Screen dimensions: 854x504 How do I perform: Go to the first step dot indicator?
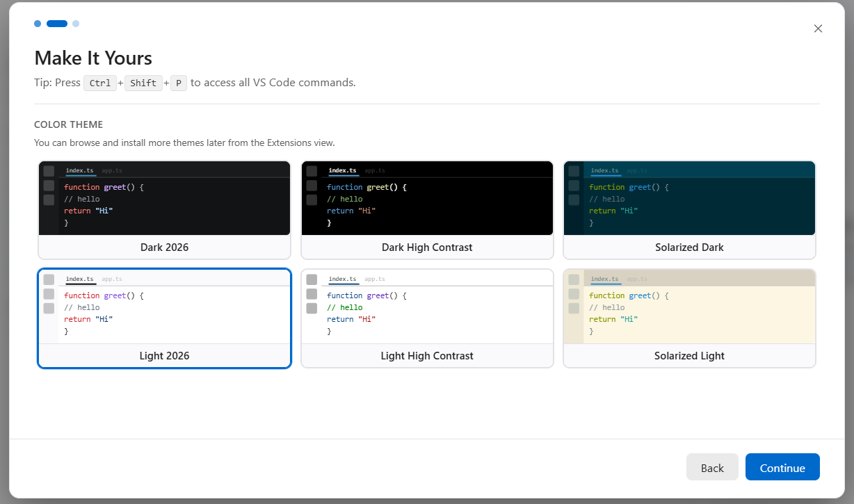point(38,24)
